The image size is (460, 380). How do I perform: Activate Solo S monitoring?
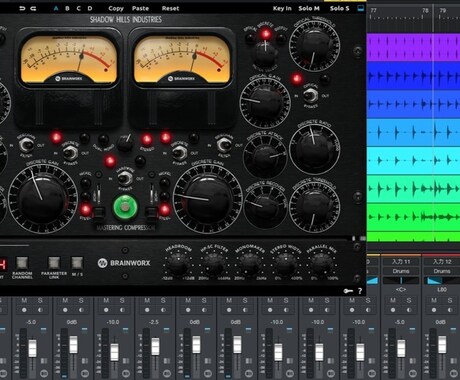pyautogui.click(x=340, y=8)
